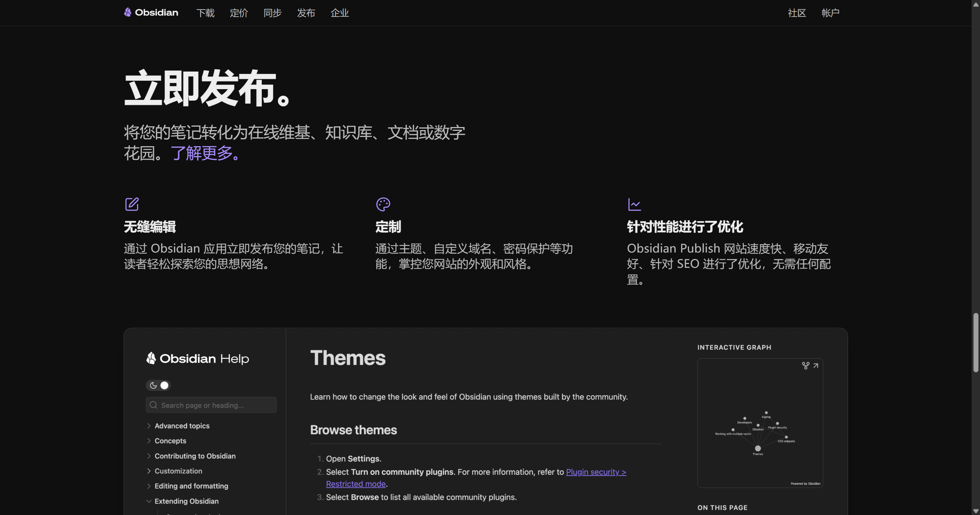Viewport: 980px width, 515px height.
Task: Open the 帐户 navigation item
Action: pos(831,13)
